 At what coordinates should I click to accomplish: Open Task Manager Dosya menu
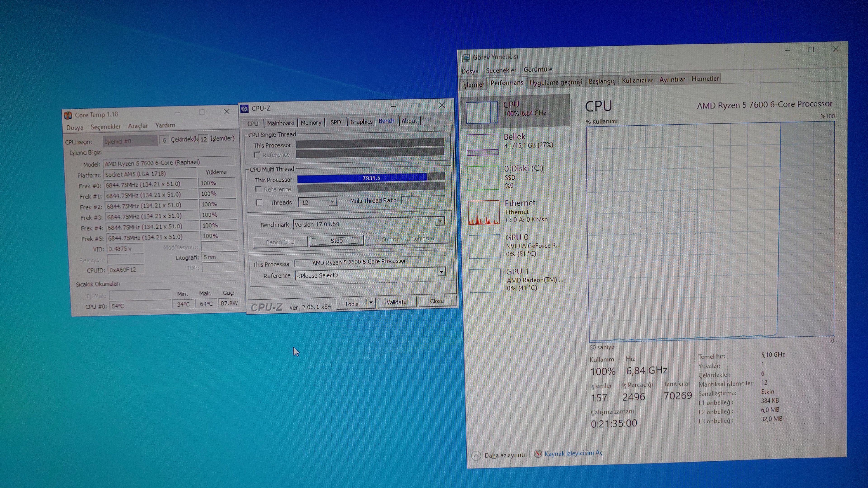pyautogui.click(x=470, y=71)
